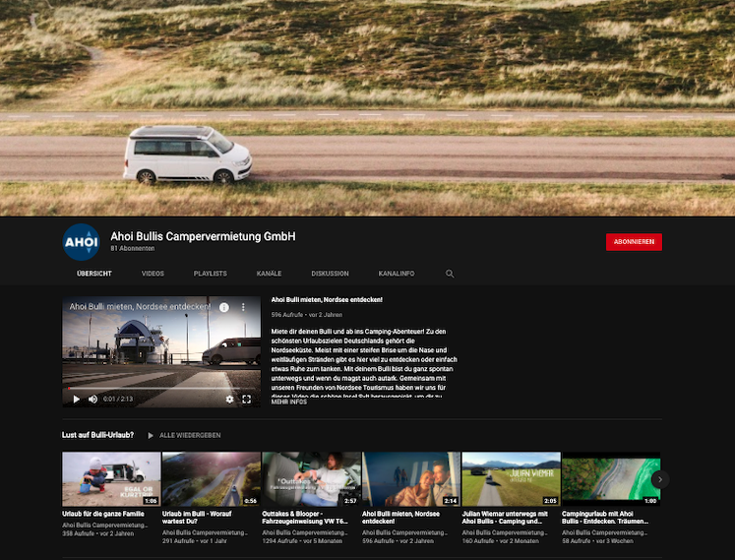The image size is (735, 560).
Task: Show next videos with carousel arrow
Action: click(660, 479)
